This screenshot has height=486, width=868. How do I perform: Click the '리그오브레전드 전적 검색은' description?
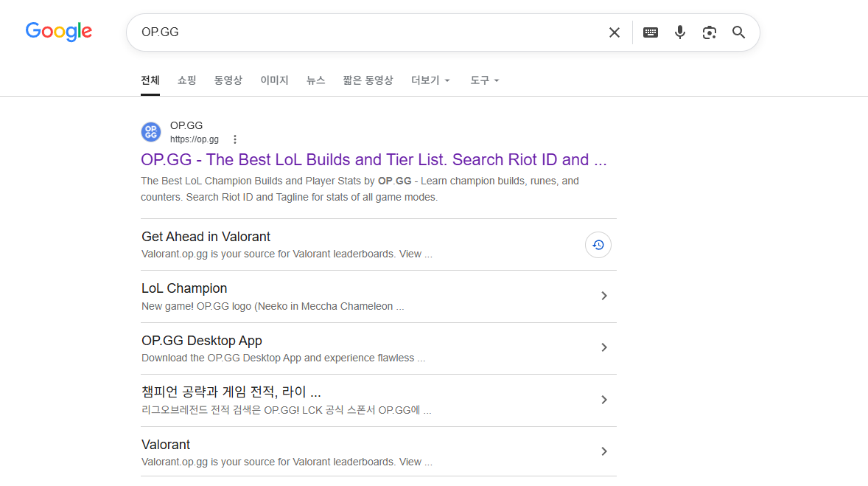tap(286, 410)
